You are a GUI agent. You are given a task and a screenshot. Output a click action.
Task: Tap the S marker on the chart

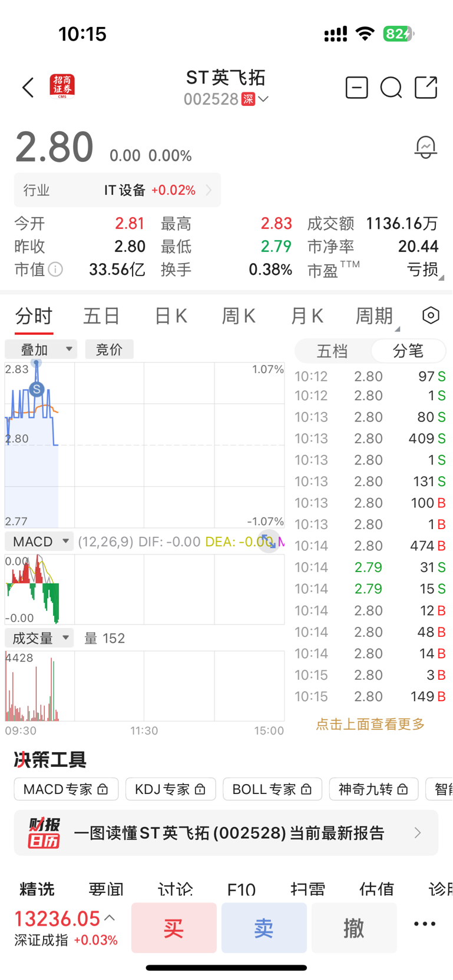tap(37, 389)
